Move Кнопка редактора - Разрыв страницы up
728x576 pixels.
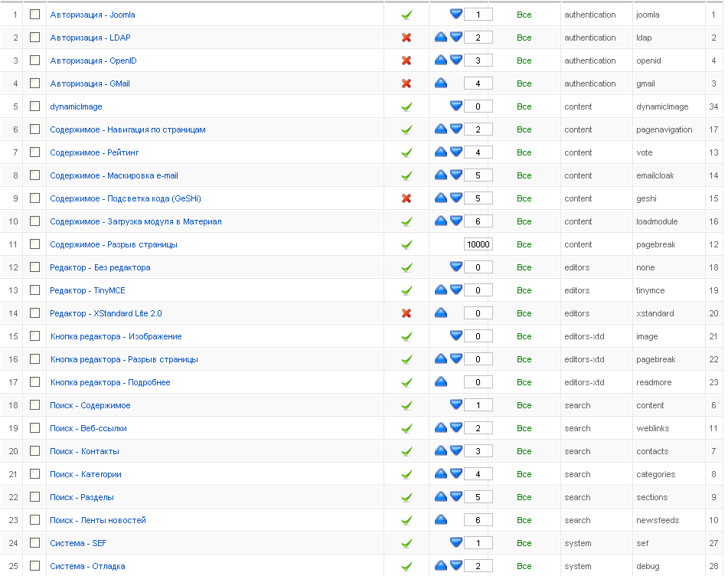(x=441, y=358)
